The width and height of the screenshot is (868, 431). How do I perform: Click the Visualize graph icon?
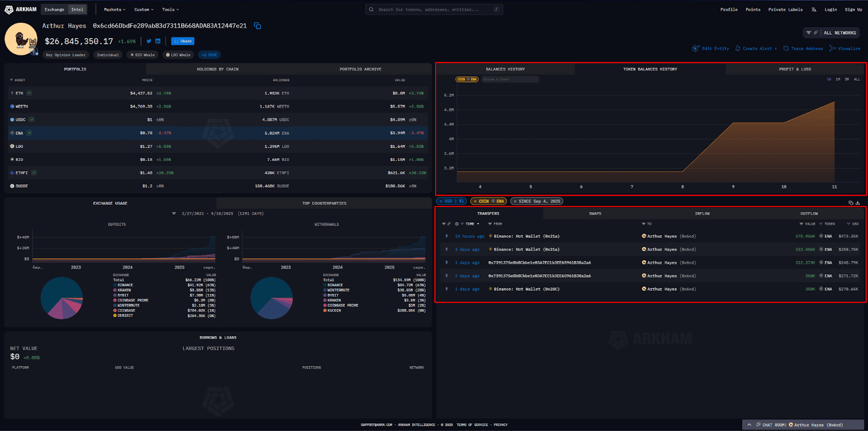tap(833, 48)
